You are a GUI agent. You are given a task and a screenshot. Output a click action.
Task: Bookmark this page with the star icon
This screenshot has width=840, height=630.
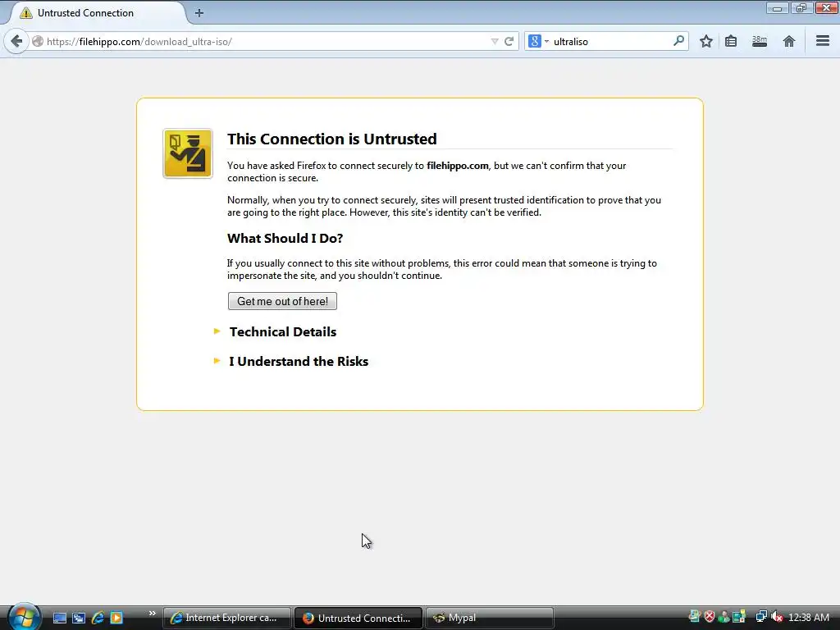coord(706,41)
